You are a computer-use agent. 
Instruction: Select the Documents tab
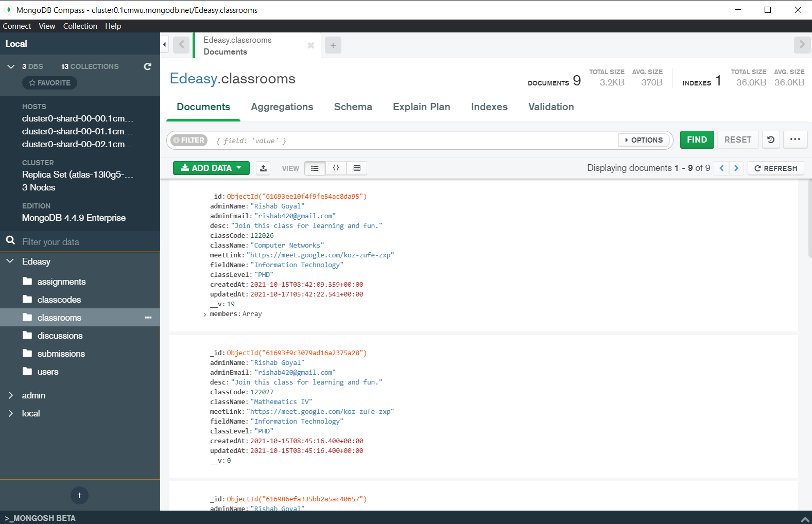click(x=203, y=107)
